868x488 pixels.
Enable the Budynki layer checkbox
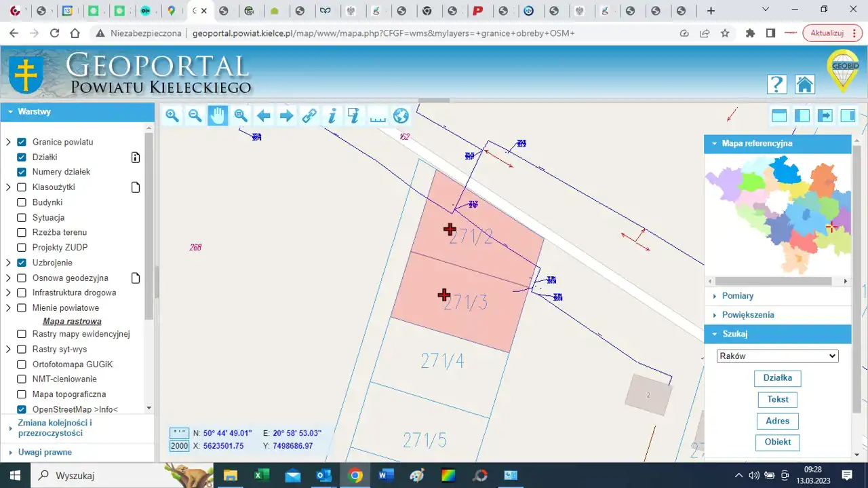(x=22, y=202)
